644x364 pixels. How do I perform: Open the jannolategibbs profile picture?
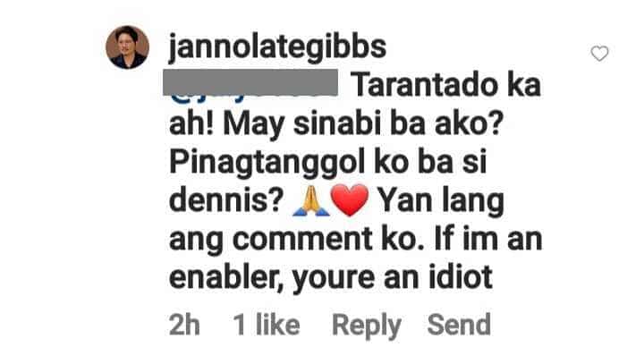click(x=127, y=47)
